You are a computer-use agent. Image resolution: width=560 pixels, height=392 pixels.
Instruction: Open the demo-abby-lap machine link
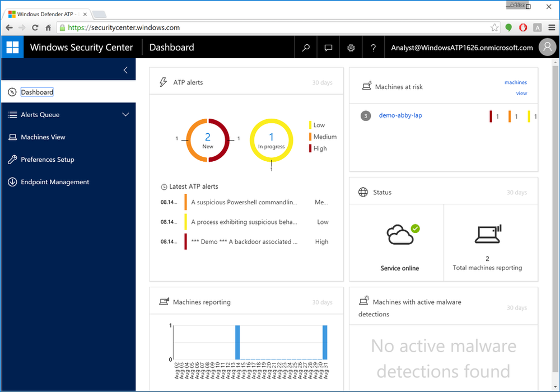[400, 115]
